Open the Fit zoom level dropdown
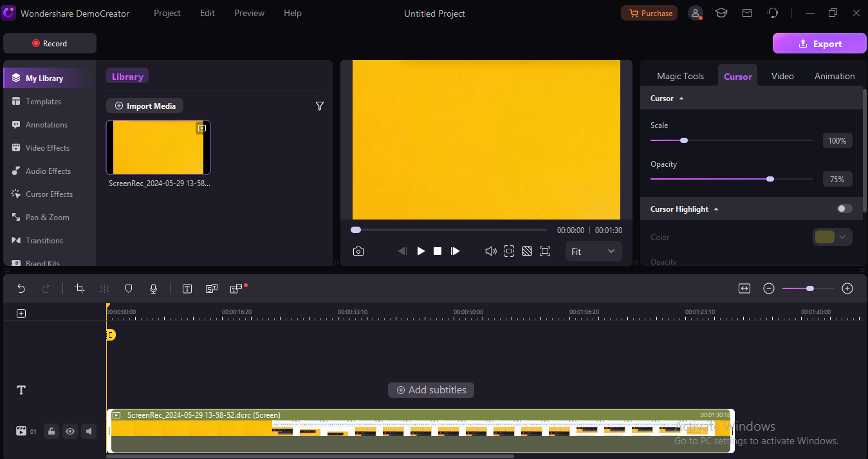868x459 pixels. [x=593, y=251]
